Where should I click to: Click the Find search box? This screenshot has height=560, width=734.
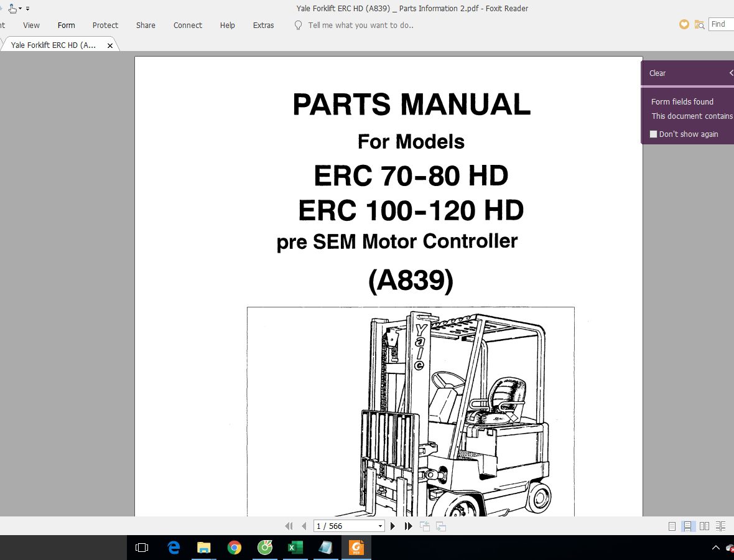point(722,24)
